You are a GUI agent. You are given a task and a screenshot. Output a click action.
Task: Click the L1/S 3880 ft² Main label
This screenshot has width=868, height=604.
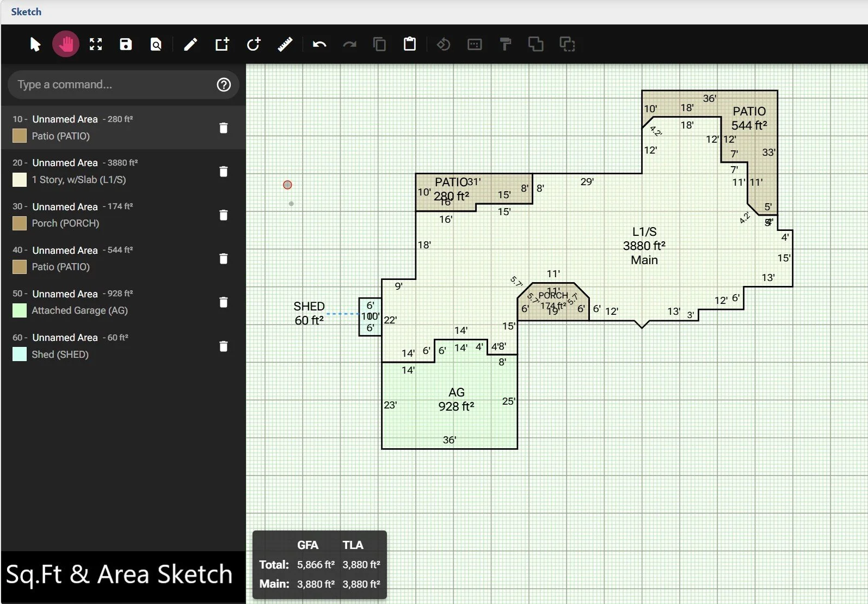coord(644,246)
